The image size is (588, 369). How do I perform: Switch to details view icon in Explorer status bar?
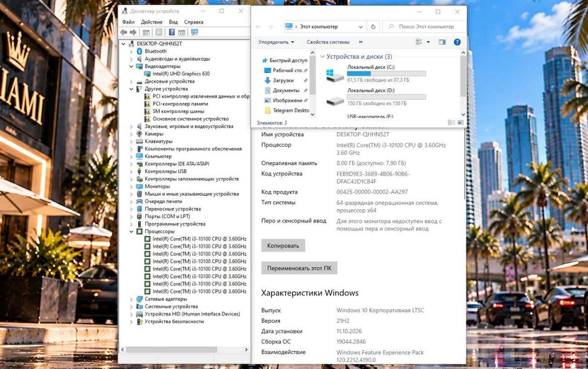[451, 122]
